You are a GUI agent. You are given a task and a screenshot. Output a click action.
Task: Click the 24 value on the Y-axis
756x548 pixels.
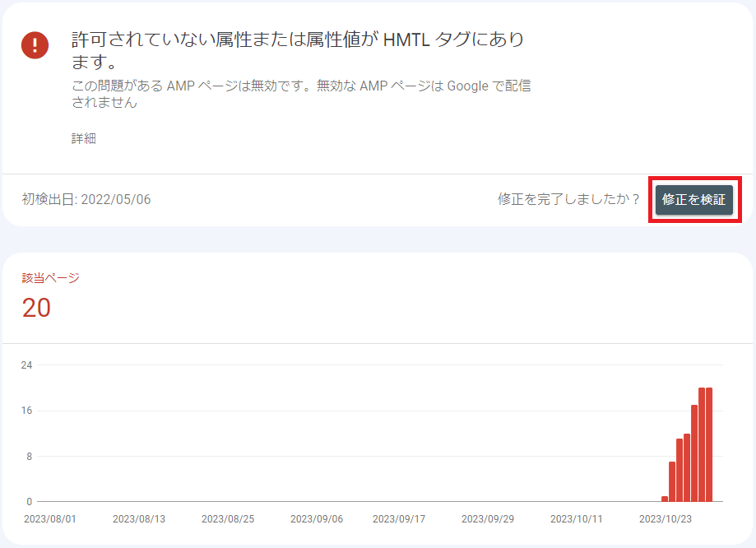(x=27, y=365)
